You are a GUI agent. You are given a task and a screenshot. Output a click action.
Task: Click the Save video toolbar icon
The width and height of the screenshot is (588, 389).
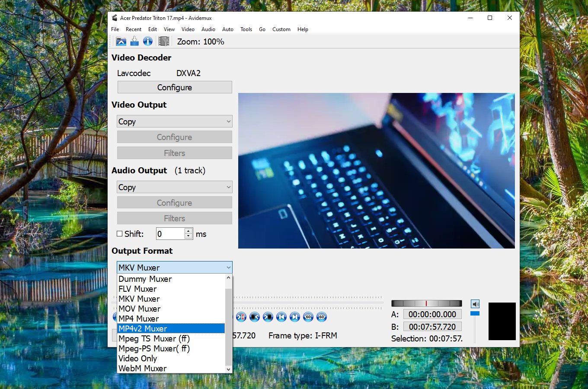[x=134, y=41]
